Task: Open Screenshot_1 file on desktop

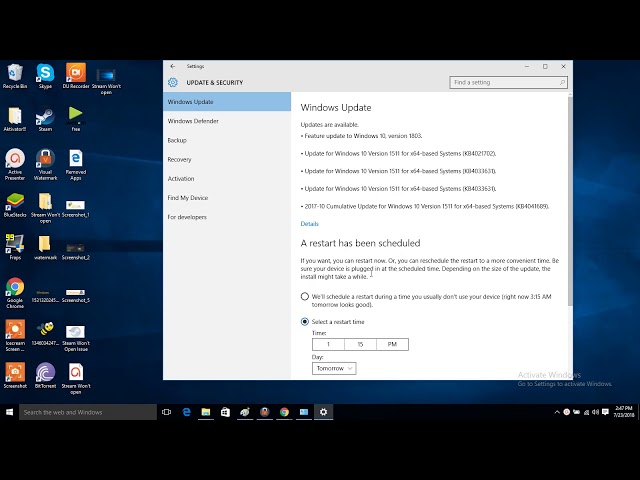Action: pyautogui.click(x=76, y=208)
